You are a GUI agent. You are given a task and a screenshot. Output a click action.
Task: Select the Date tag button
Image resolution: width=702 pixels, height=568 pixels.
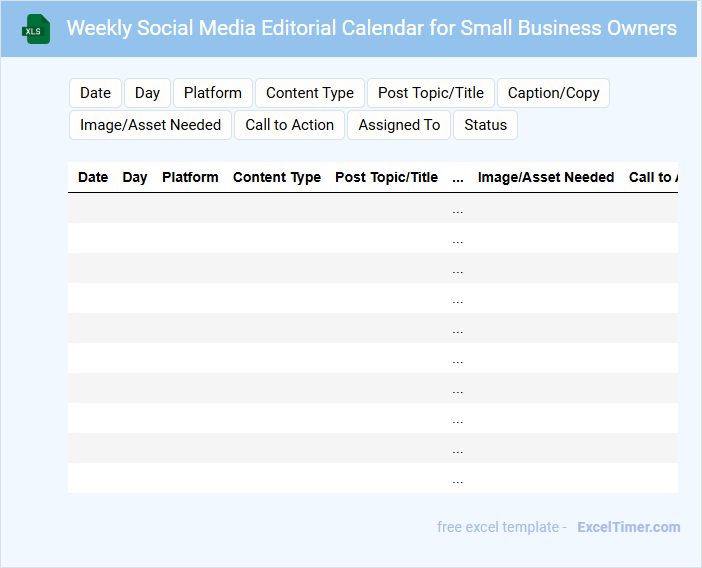(x=95, y=93)
